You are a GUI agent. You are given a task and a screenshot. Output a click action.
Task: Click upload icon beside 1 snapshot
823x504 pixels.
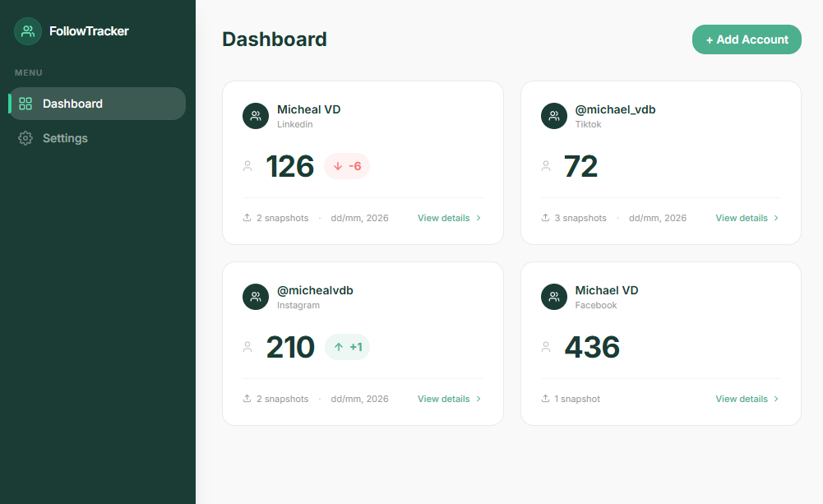(x=545, y=399)
